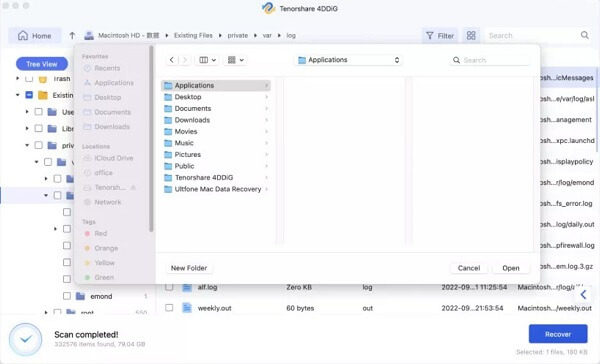Toggle the Users folder checkbox in tree
Viewport: 600px width, 364px height.
[x=38, y=112]
